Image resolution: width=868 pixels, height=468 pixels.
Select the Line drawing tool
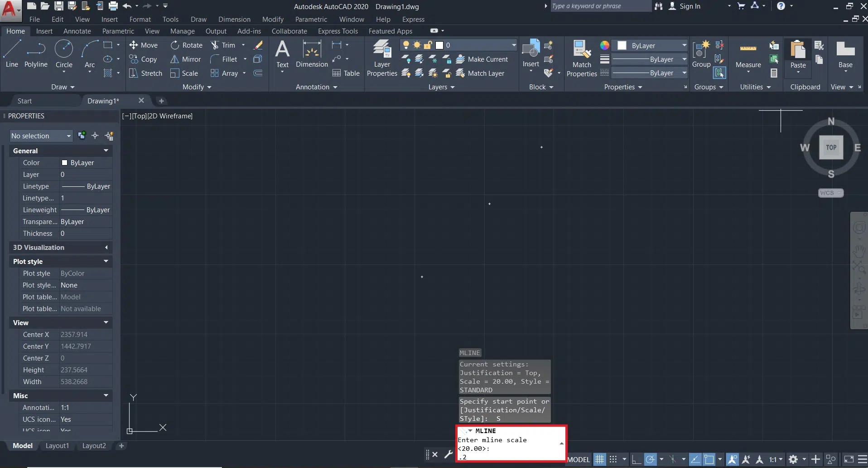(x=12, y=54)
